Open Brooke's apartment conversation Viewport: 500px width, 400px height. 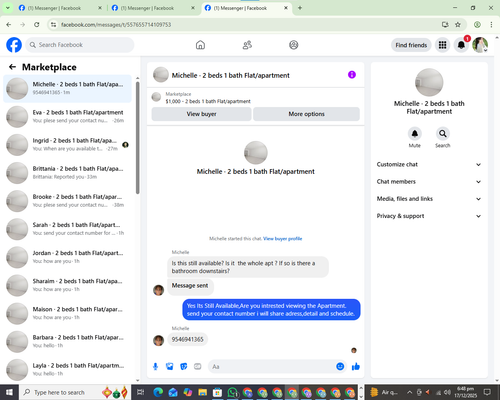67,201
